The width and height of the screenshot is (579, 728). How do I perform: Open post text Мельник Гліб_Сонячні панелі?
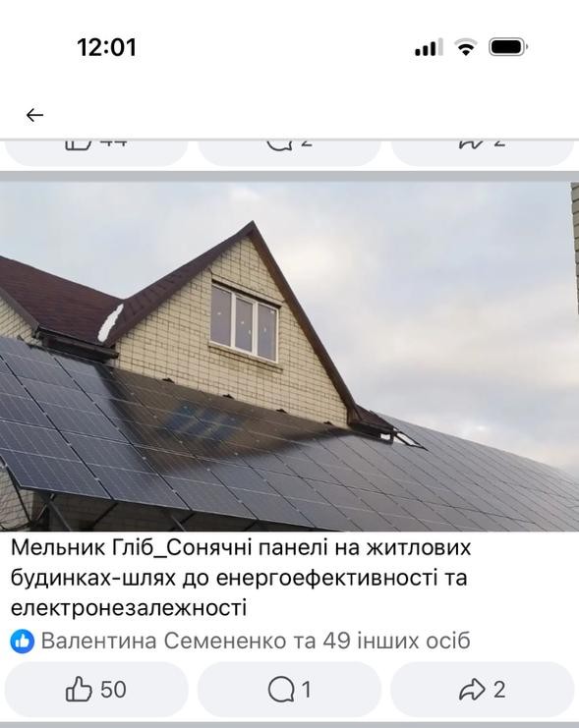click(x=241, y=578)
